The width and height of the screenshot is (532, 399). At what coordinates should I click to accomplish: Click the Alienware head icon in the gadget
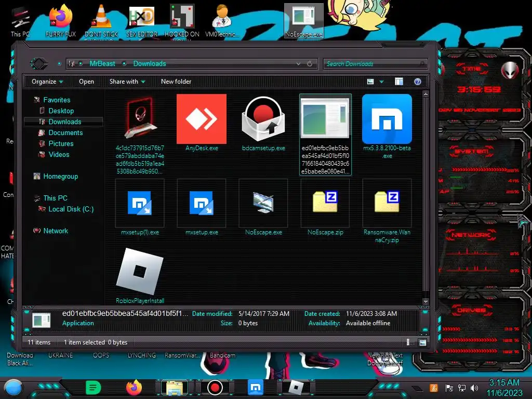pos(510,70)
